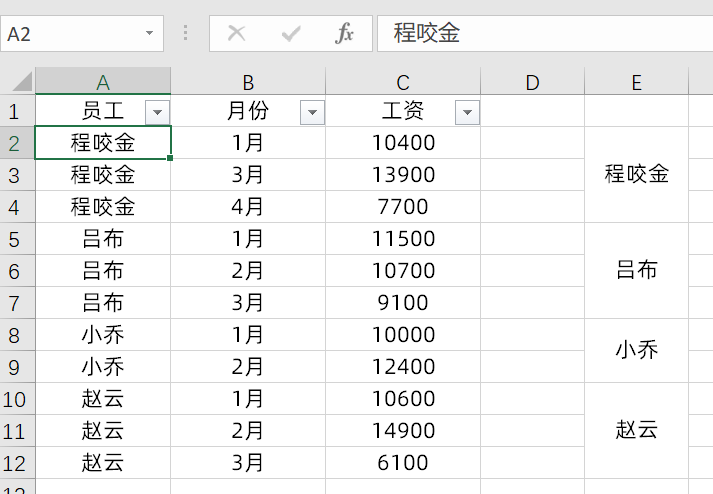Select row 10 header
Screen dimensions: 713x494
[x=17, y=399]
